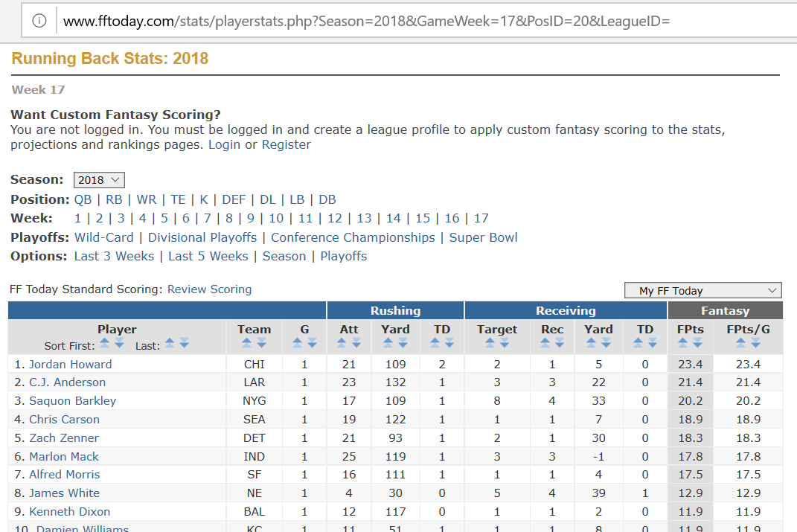Sort Rec column descending arrow
Viewport: 797px width, 532px height.
(x=560, y=343)
